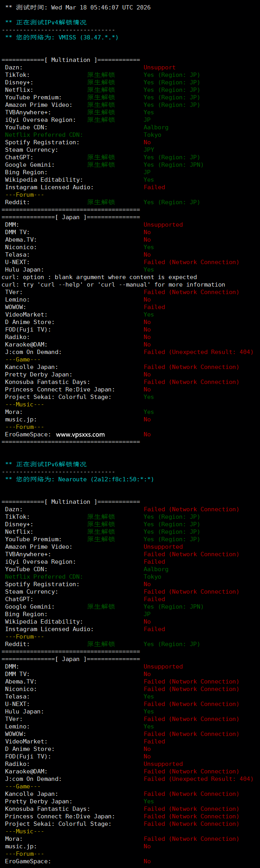The width and height of the screenshot is (260, 868).
Task: Click the plain 'Failed' result beside WOWOW
Action: (x=155, y=307)
